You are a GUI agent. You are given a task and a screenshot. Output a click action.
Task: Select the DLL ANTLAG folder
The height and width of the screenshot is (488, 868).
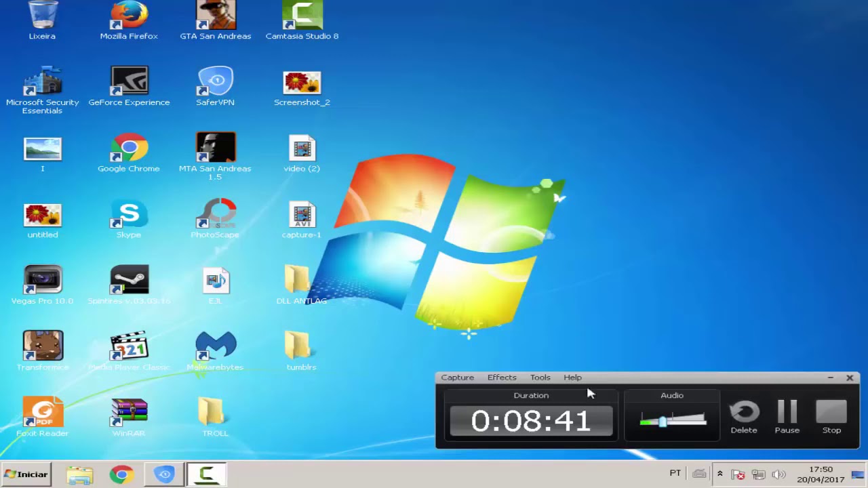click(x=302, y=285)
